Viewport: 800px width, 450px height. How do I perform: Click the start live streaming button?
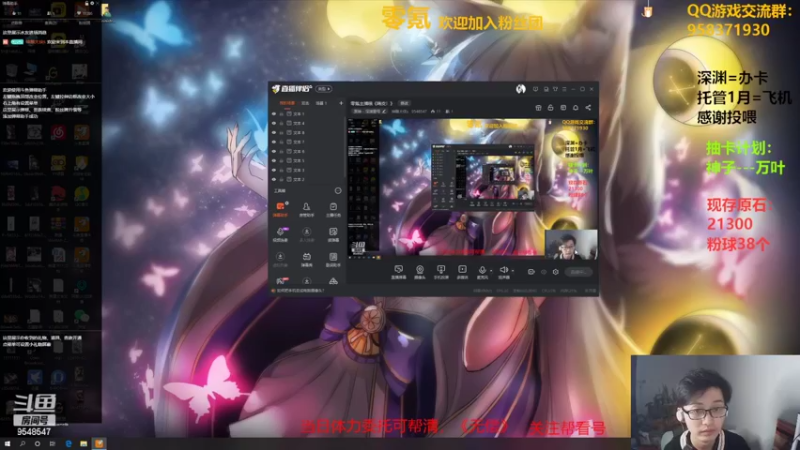(578, 272)
